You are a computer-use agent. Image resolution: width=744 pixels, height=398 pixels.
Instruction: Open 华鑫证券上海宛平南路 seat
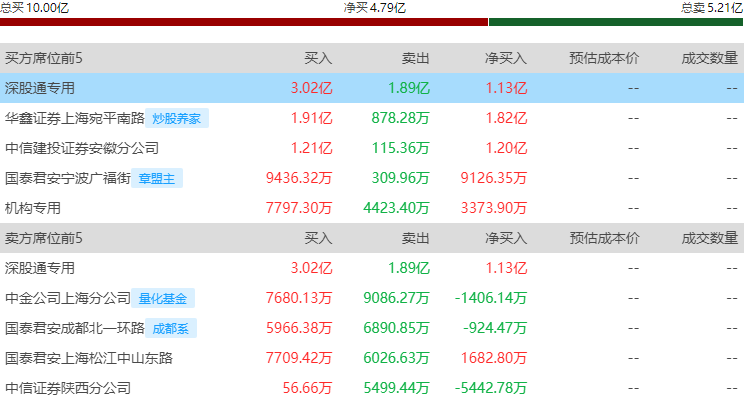pyautogui.click(x=74, y=118)
